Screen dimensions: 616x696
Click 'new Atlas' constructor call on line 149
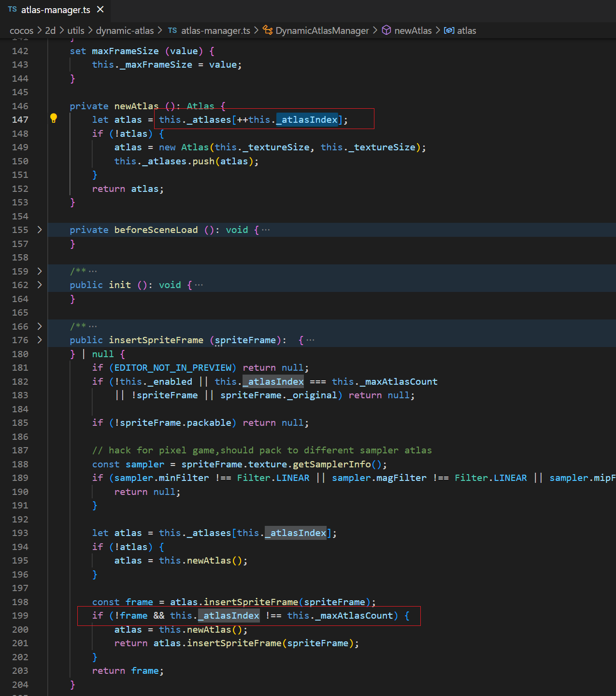(x=184, y=147)
